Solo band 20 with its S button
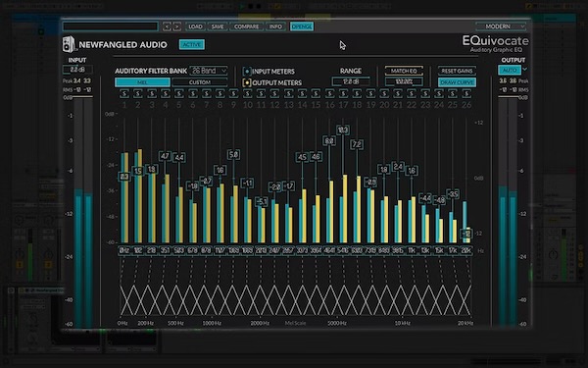 [x=384, y=93]
